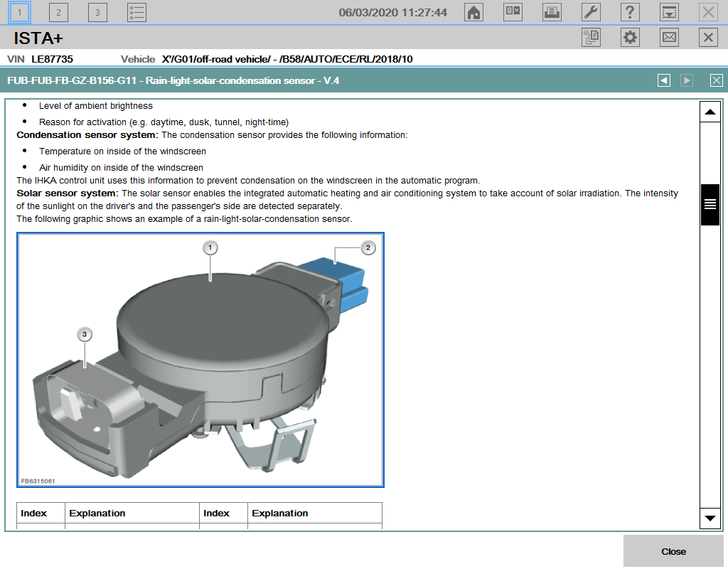Open the home screen icon
The width and height of the screenshot is (728, 569).
point(474,12)
